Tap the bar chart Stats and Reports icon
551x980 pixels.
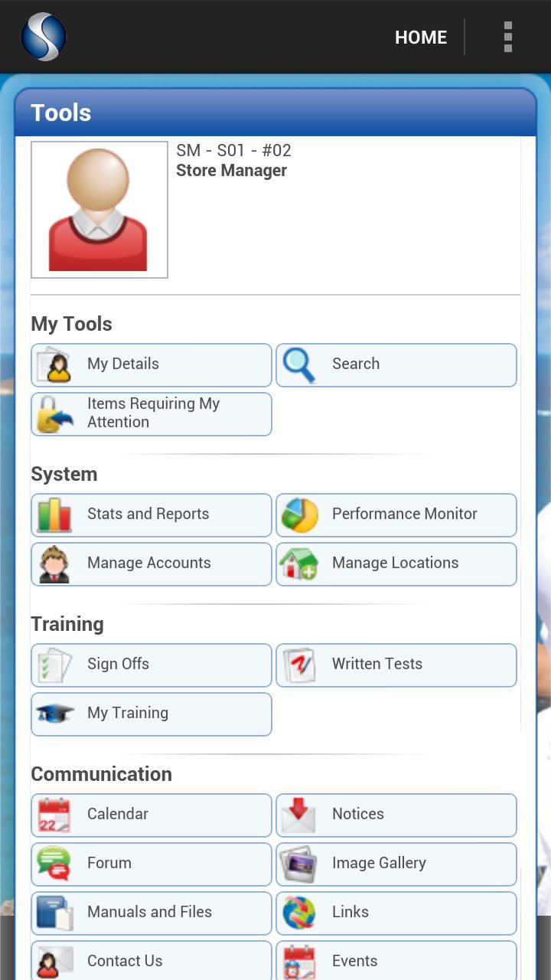click(x=55, y=515)
